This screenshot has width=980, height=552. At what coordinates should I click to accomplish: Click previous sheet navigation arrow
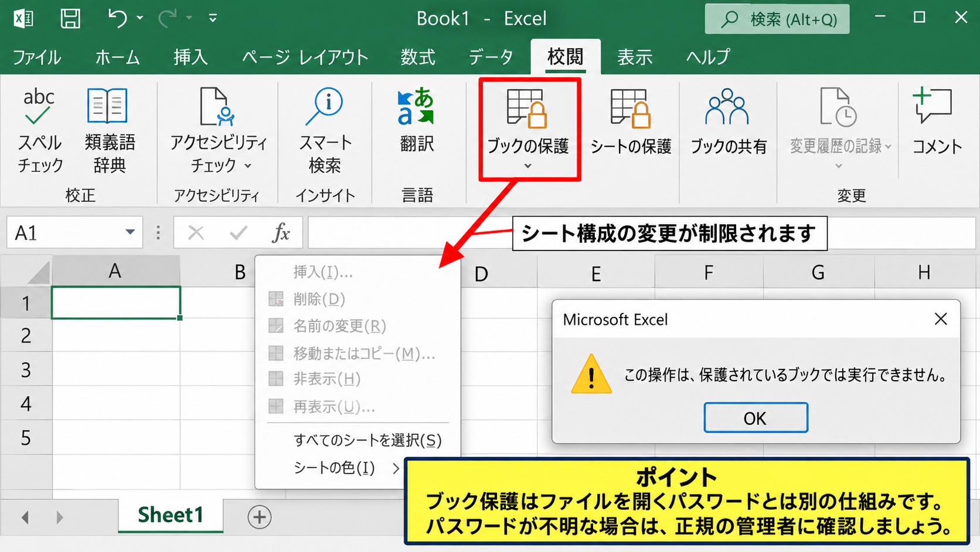click(25, 517)
